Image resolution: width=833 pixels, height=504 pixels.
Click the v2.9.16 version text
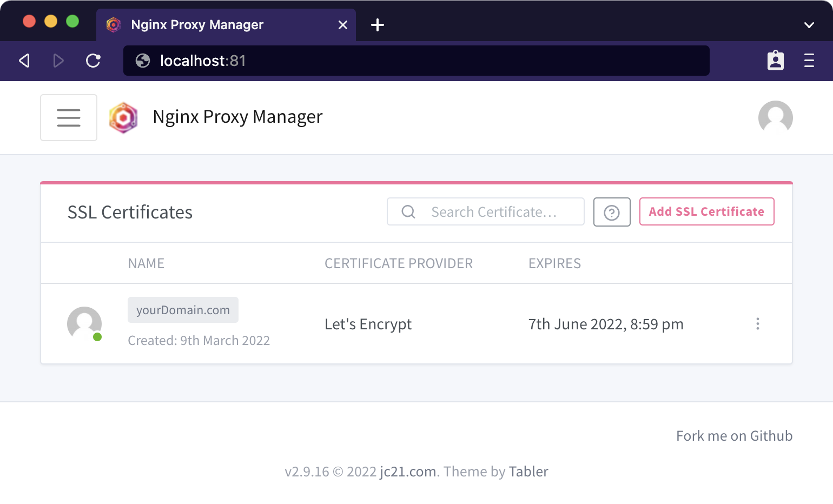[307, 472]
